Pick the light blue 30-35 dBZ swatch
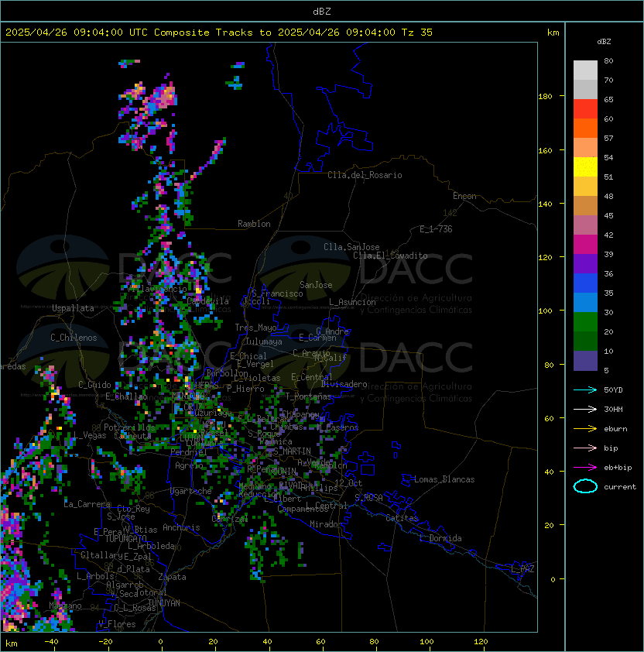Screen dimensions: 644x652 (585, 302)
